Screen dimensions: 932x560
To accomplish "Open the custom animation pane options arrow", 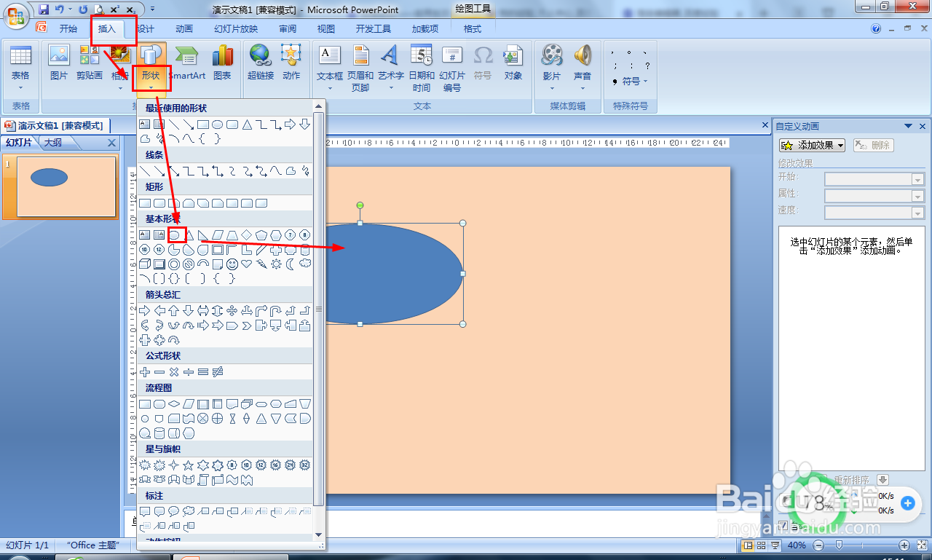I will tap(908, 126).
